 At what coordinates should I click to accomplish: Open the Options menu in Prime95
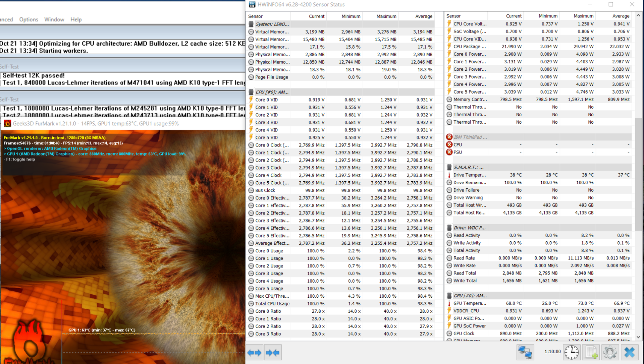click(29, 19)
